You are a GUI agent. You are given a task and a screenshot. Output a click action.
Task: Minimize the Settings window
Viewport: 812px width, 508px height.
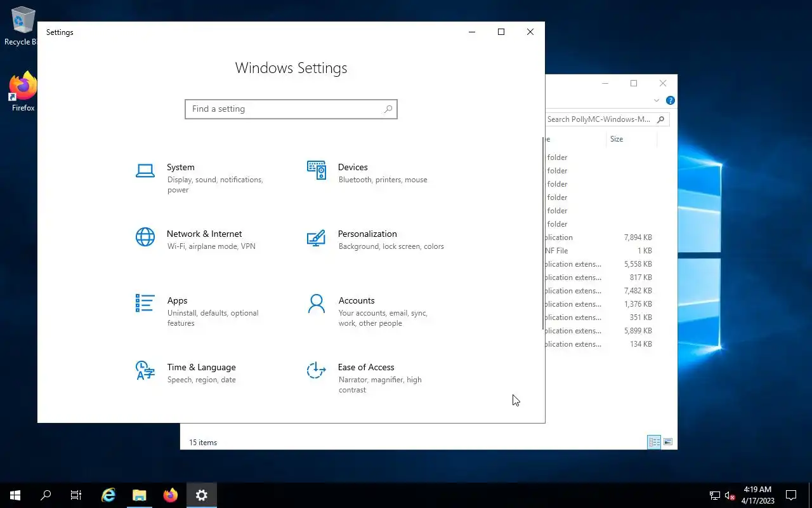tap(472, 32)
